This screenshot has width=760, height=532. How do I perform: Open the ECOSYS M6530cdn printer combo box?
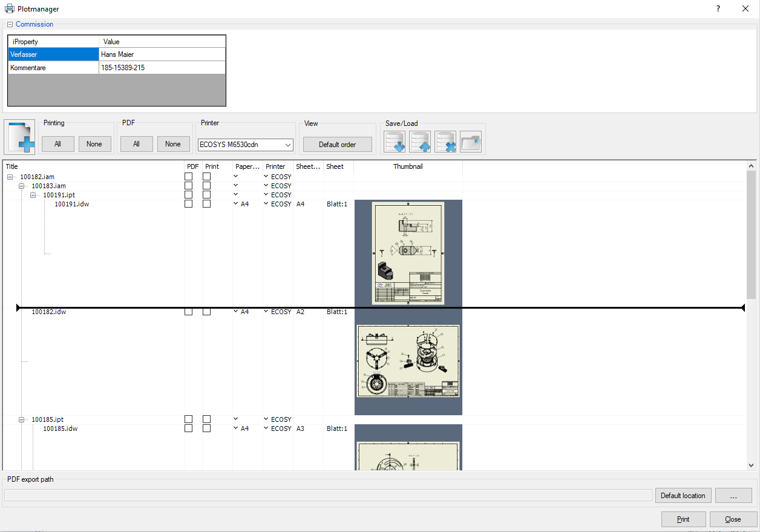pos(246,145)
